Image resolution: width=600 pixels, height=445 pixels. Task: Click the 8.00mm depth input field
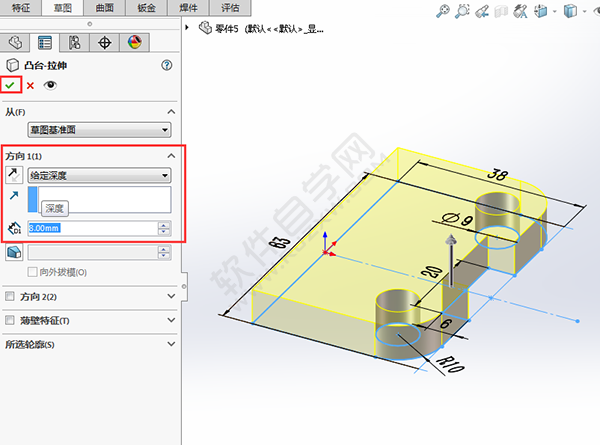(x=93, y=228)
